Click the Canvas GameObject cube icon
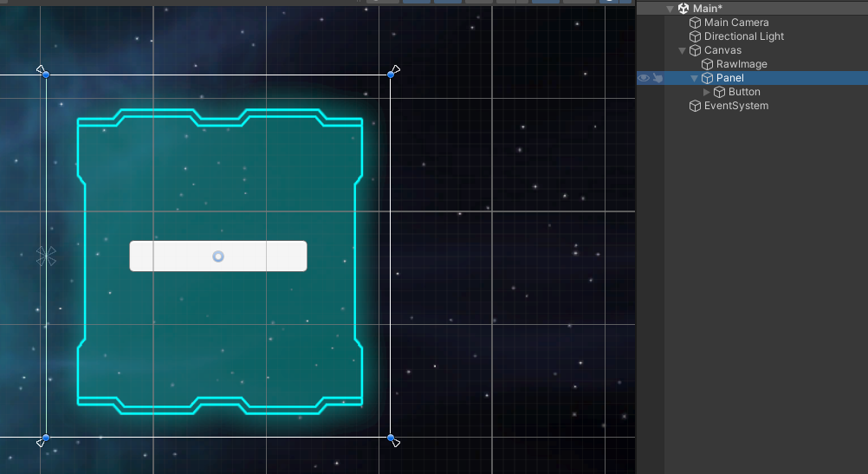868x474 pixels. click(695, 50)
